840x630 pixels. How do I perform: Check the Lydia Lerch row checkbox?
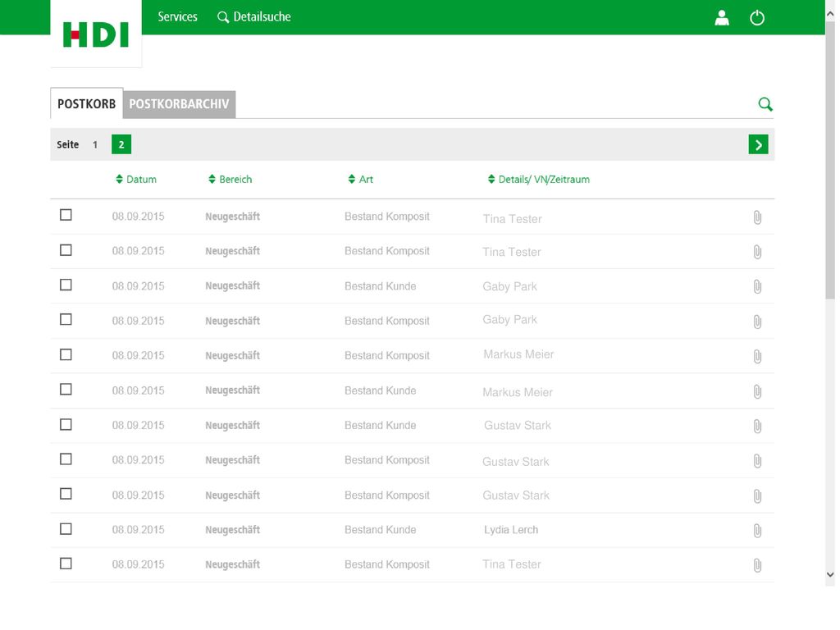(x=66, y=529)
